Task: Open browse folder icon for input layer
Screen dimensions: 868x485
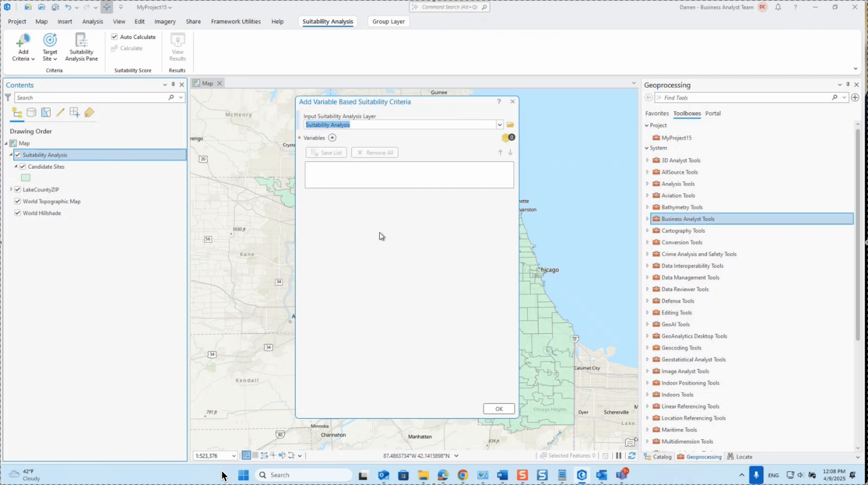Action: pyautogui.click(x=510, y=124)
